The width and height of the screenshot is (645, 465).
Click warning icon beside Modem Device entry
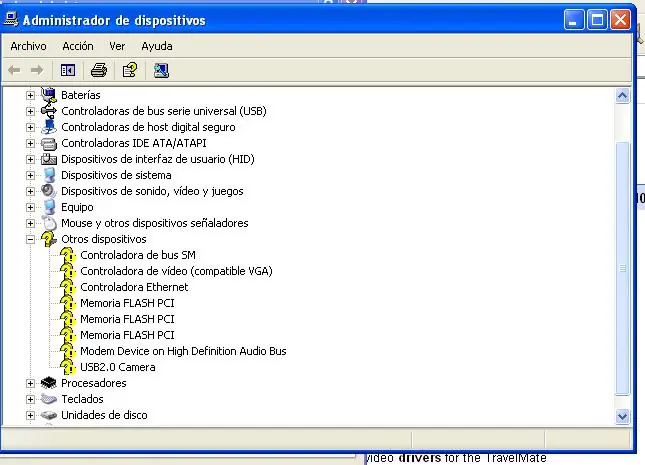click(68, 351)
